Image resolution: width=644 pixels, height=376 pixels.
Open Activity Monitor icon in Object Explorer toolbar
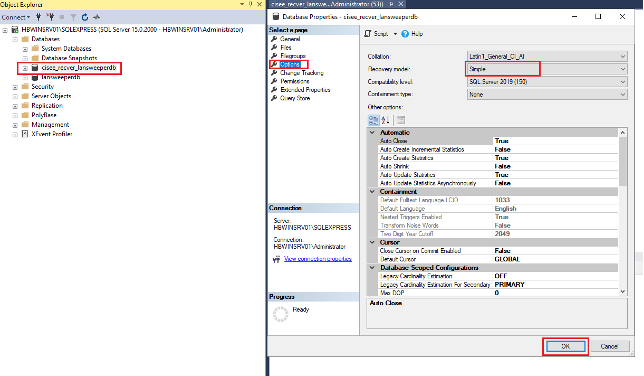coord(97,17)
